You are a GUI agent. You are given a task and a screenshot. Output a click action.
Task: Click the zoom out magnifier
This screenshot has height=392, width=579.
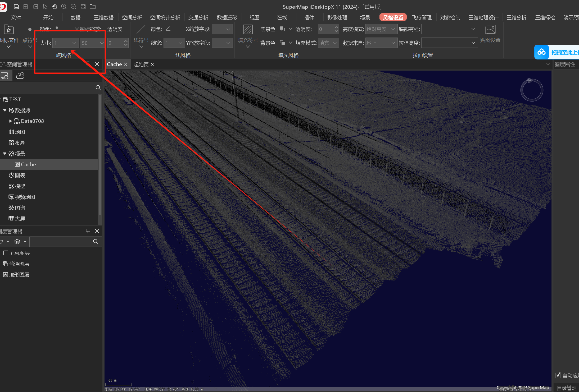pos(74,7)
